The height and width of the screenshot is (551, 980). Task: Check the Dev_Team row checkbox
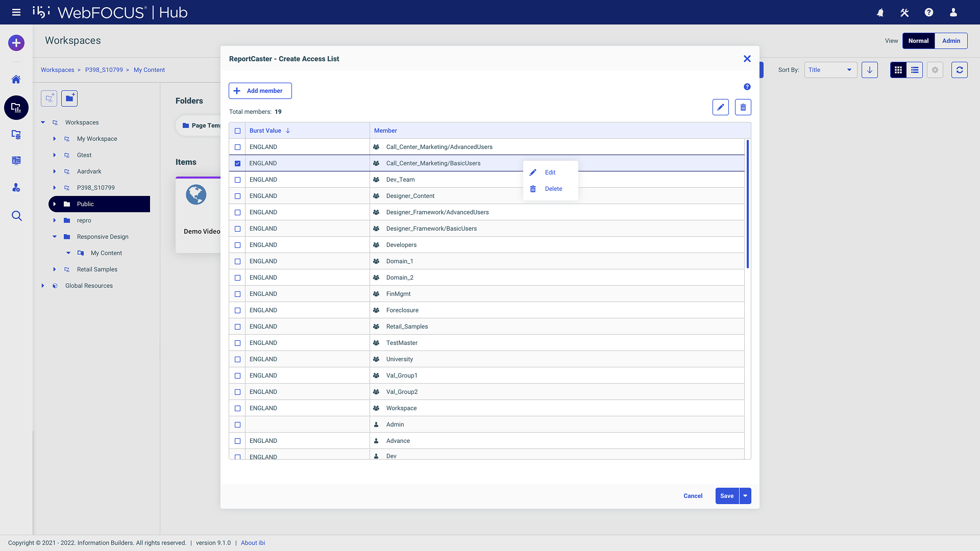point(237,180)
